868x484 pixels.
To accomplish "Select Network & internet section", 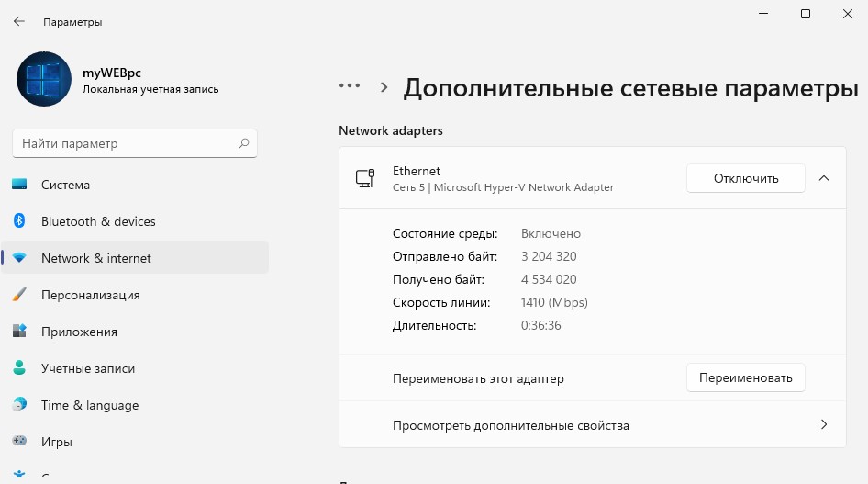I will (x=135, y=257).
